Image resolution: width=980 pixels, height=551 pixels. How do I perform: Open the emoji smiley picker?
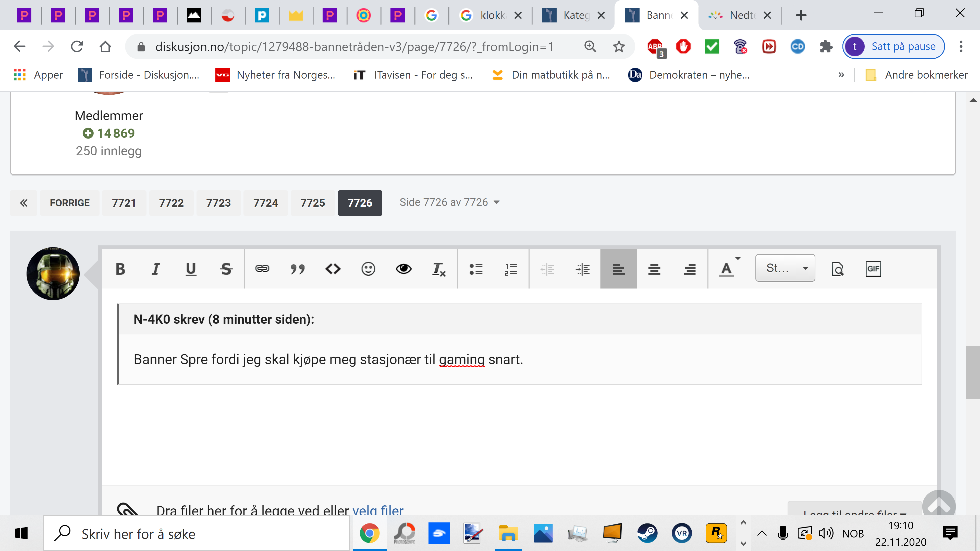pyautogui.click(x=368, y=269)
